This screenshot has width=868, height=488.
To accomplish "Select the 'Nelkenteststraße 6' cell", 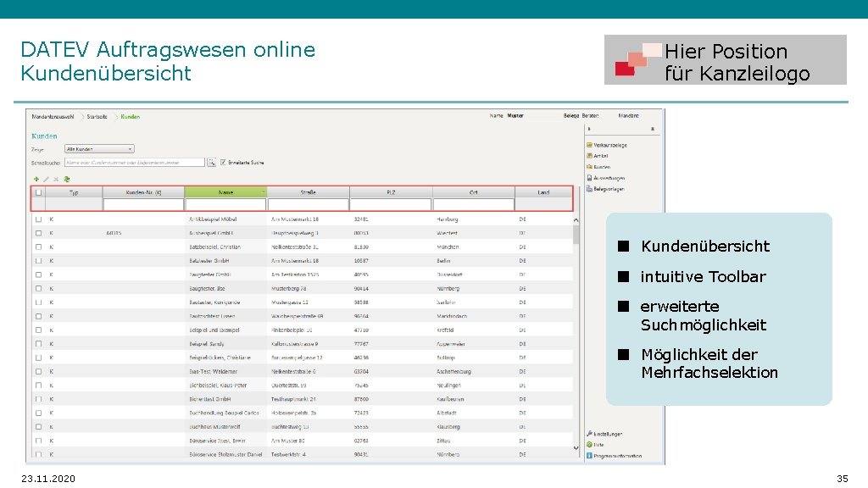I will click(x=293, y=372).
